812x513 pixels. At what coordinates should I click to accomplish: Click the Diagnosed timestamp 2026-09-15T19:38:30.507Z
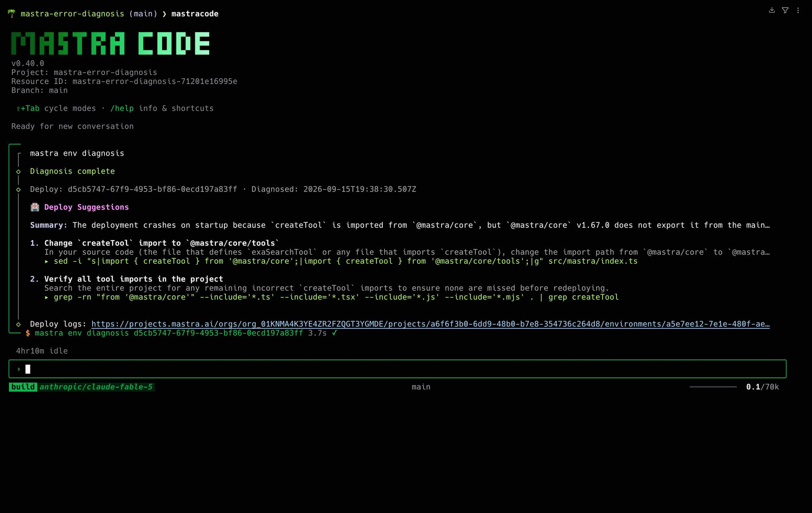(359, 189)
